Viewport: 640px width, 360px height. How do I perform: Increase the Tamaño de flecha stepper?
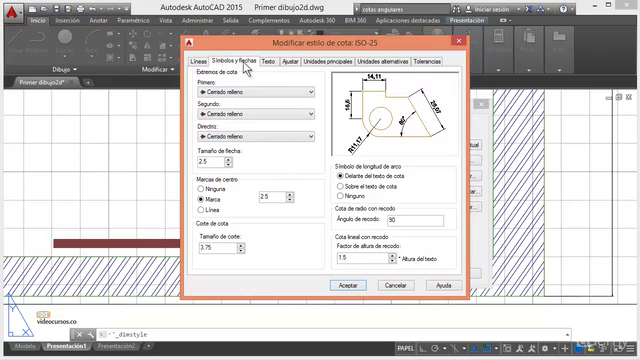pyautogui.click(x=229, y=159)
